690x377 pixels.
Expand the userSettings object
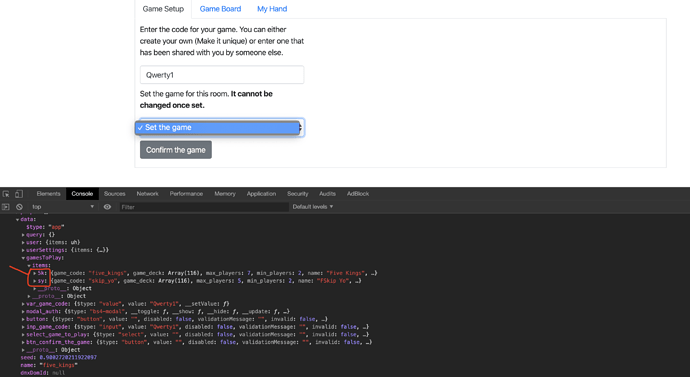[x=23, y=250]
